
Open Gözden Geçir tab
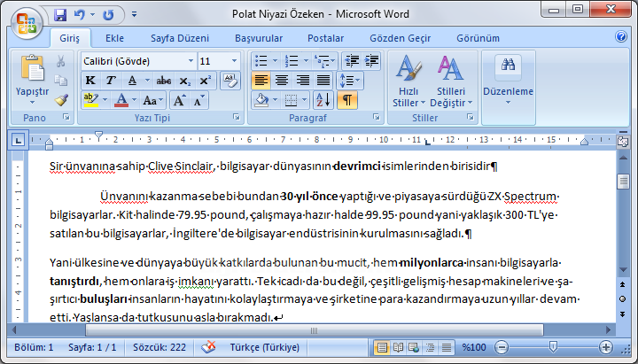pos(400,38)
